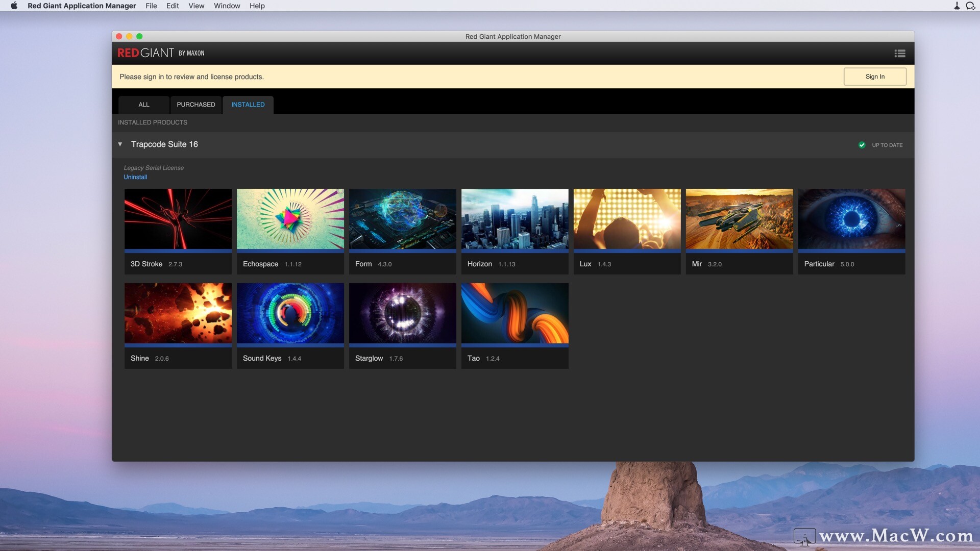980x551 pixels.
Task: Choose the Sound Keys product image
Action: click(290, 313)
